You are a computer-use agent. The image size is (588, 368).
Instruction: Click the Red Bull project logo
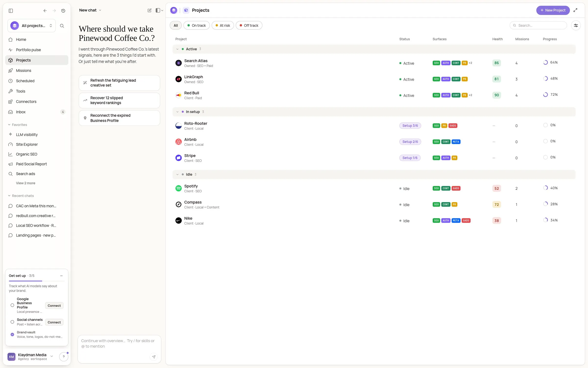(x=179, y=95)
